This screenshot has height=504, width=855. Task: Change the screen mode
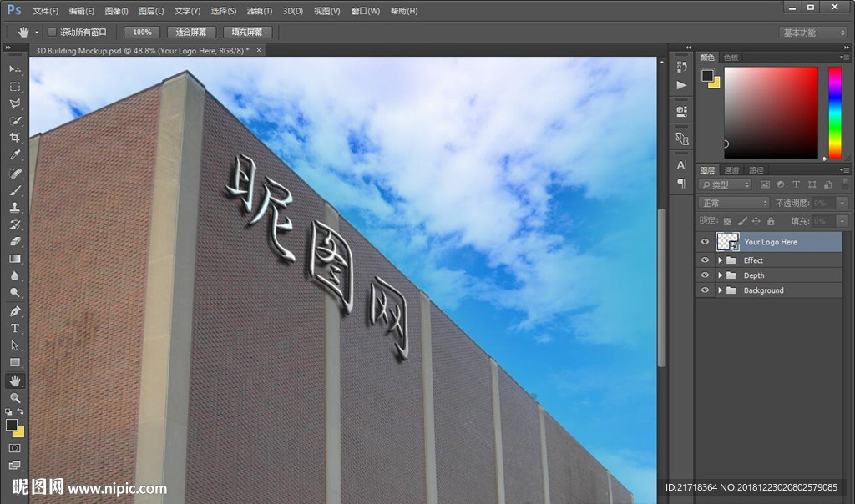pyautogui.click(x=15, y=465)
